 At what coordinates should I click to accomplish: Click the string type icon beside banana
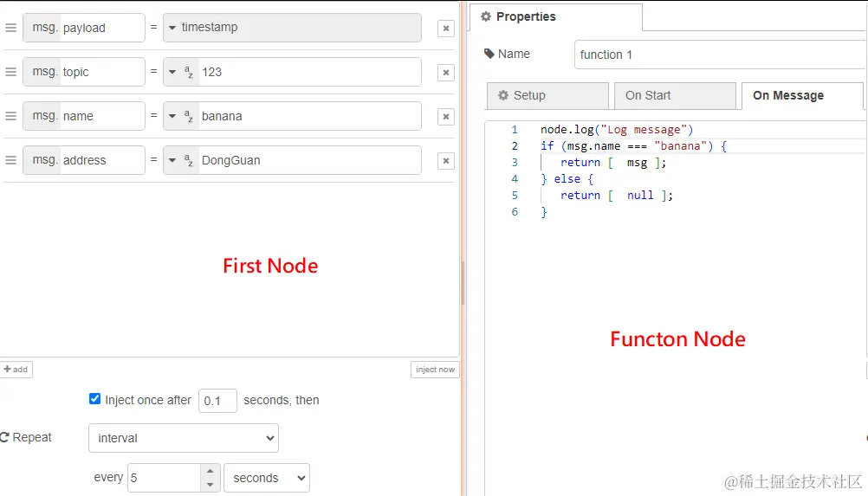[x=189, y=116]
